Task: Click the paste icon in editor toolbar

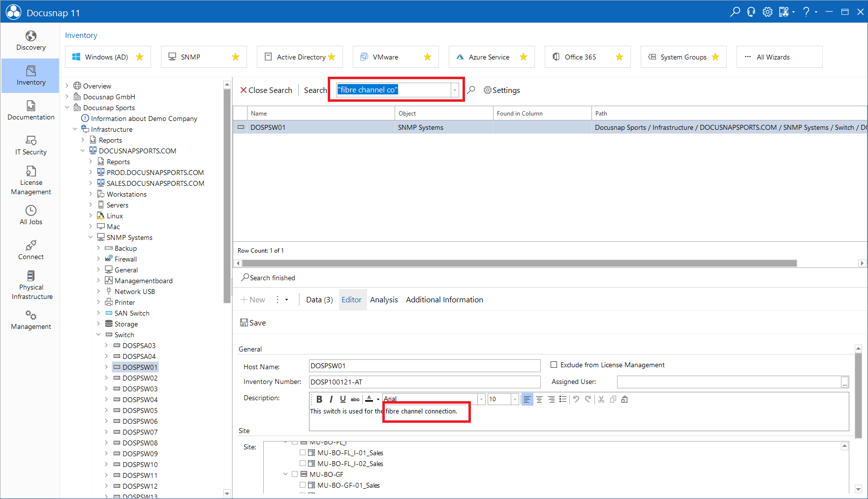Action: [624, 399]
